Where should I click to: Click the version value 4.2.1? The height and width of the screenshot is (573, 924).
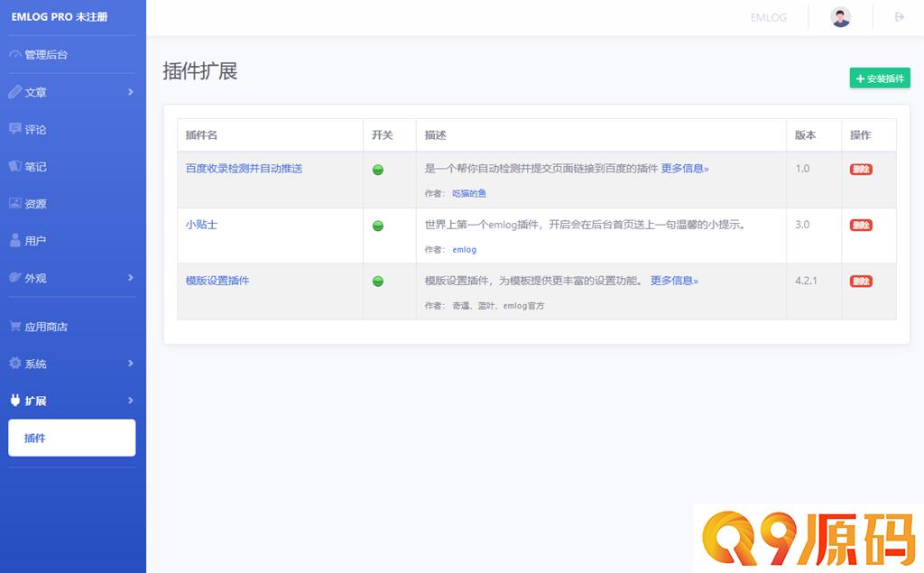click(806, 281)
